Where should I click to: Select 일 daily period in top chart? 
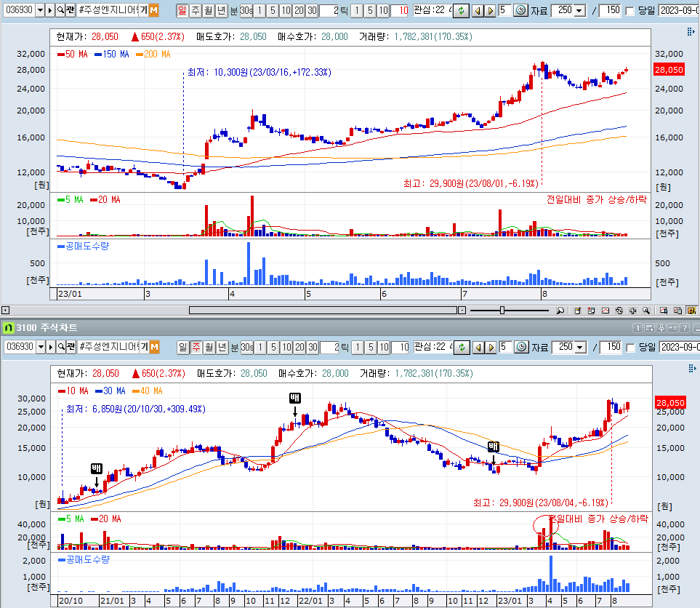tap(182, 10)
